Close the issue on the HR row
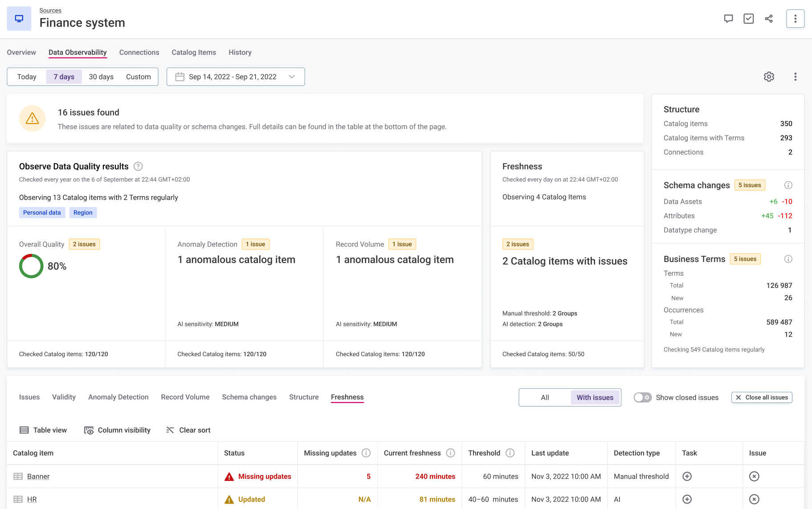 click(754, 499)
